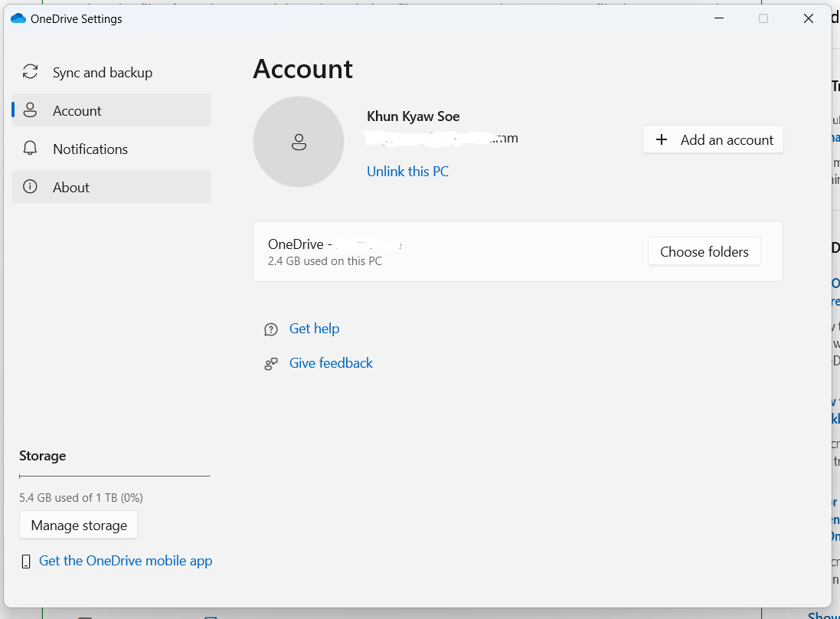
Task: Minimize the OneDrive Settings window
Action: click(x=719, y=18)
